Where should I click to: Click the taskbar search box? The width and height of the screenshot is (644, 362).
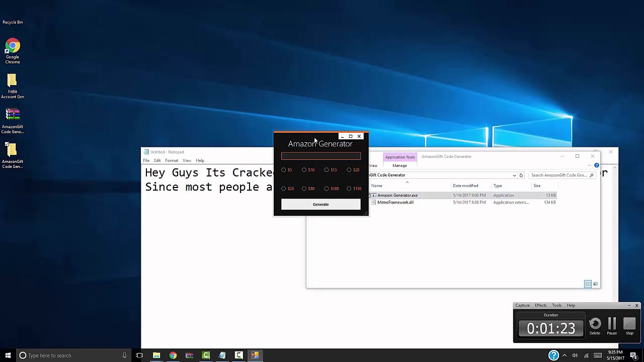[x=73, y=355]
